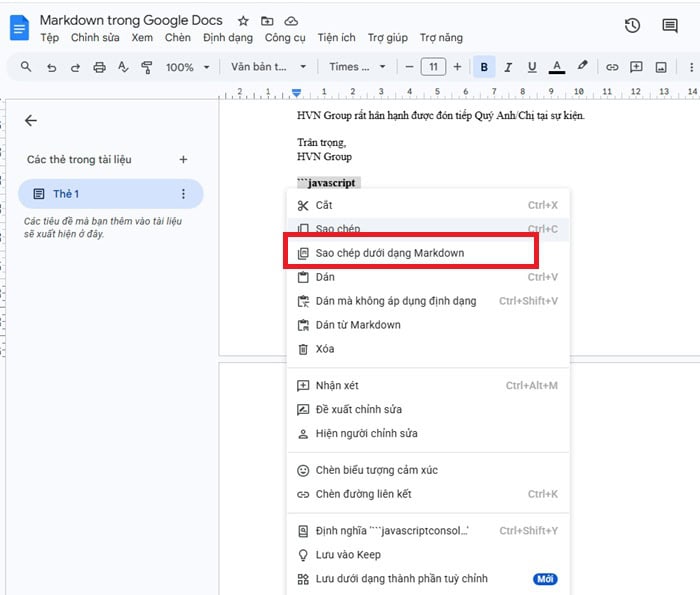Toggle underline formatting
The image size is (700, 595).
531,67
